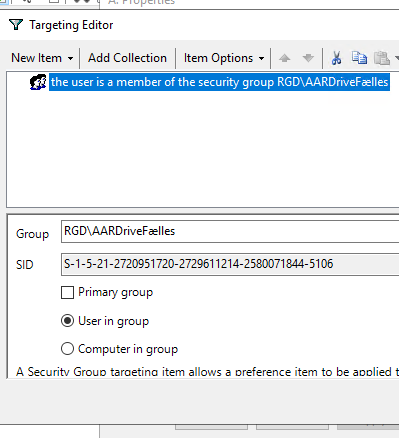Click Add Collection button

(127, 58)
